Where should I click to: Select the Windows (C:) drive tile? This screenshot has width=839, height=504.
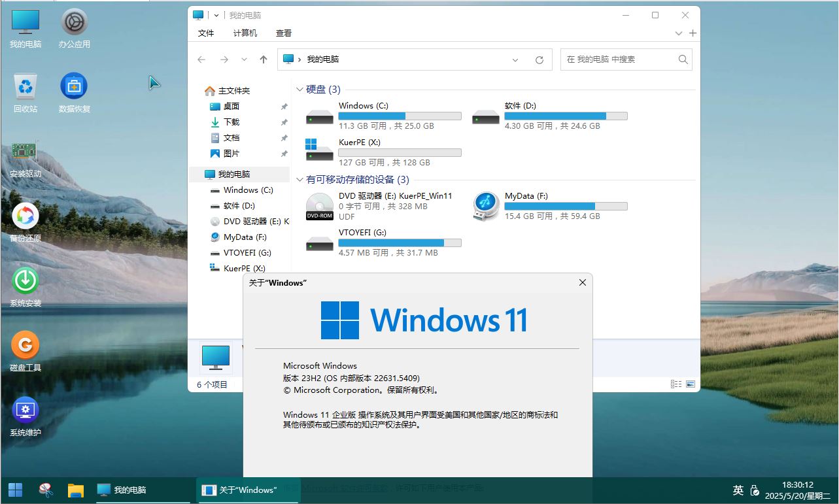(x=384, y=115)
